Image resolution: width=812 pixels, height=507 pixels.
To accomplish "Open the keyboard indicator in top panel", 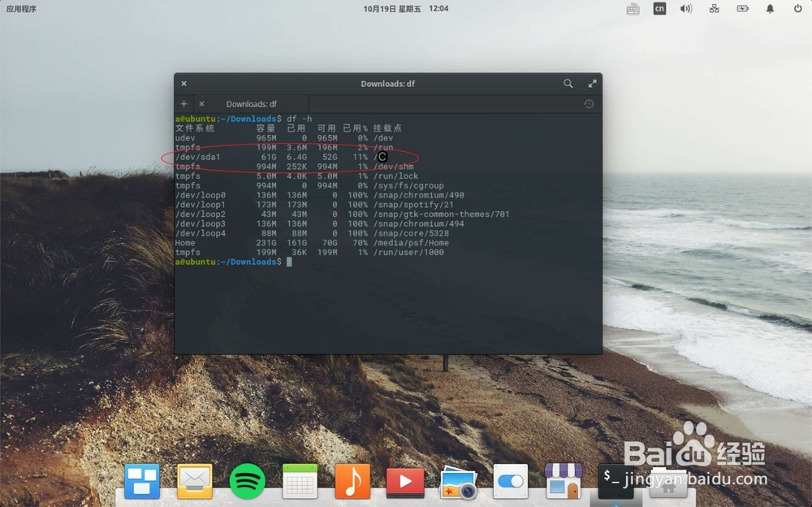I will 633,9.
